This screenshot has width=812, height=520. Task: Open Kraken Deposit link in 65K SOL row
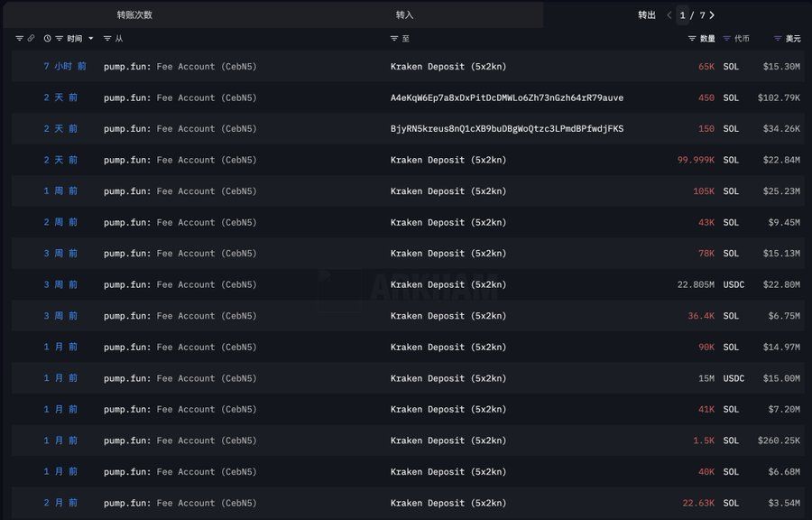pos(448,67)
